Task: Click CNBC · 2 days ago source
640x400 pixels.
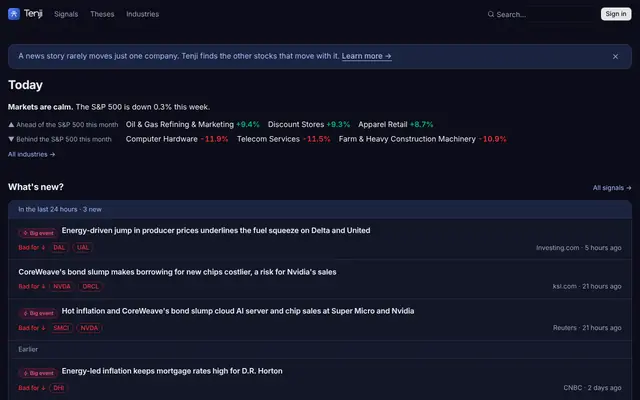Action: (593, 388)
